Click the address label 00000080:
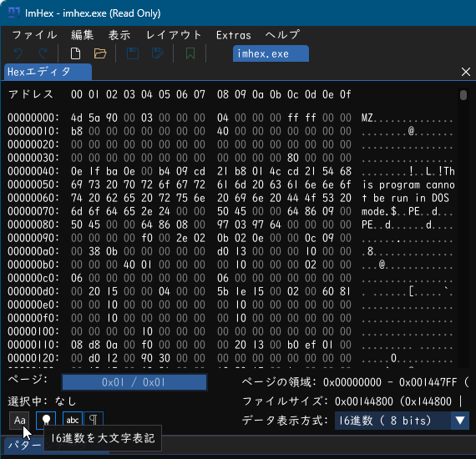 (33, 224)
